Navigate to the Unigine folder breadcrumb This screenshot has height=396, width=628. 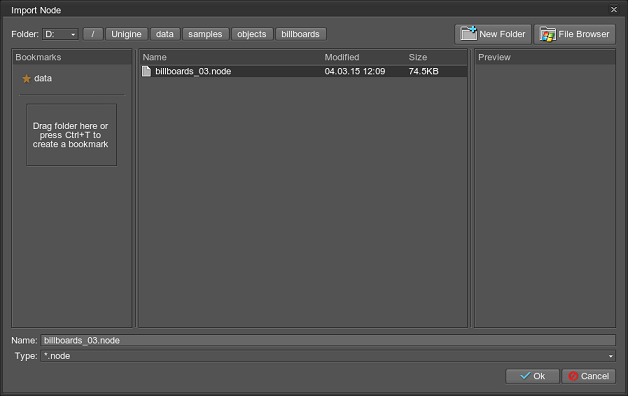(x=126, y=34)
